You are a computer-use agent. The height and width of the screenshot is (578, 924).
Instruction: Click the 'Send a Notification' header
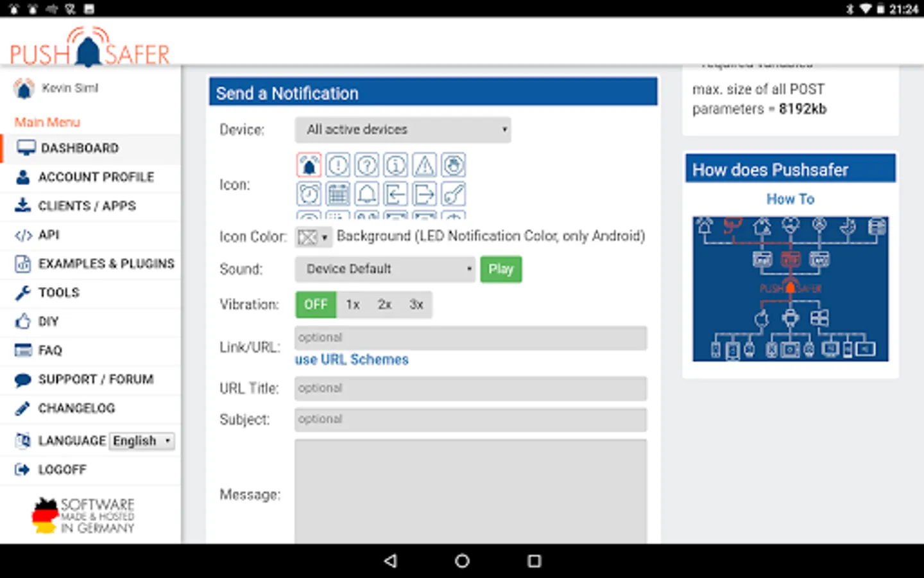[433, 92]
